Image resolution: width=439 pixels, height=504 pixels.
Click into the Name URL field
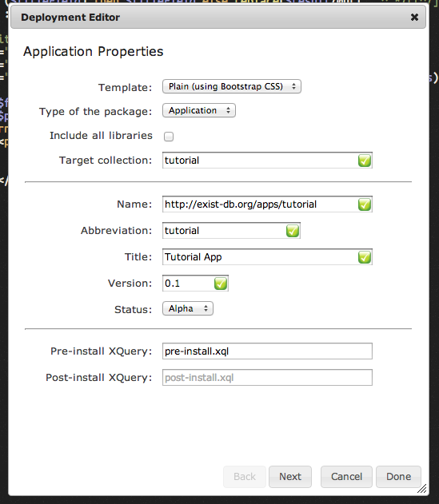point(267,204)
